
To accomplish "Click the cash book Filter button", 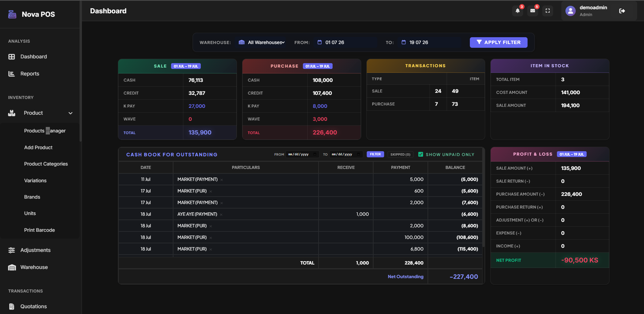I will point(375,154).
